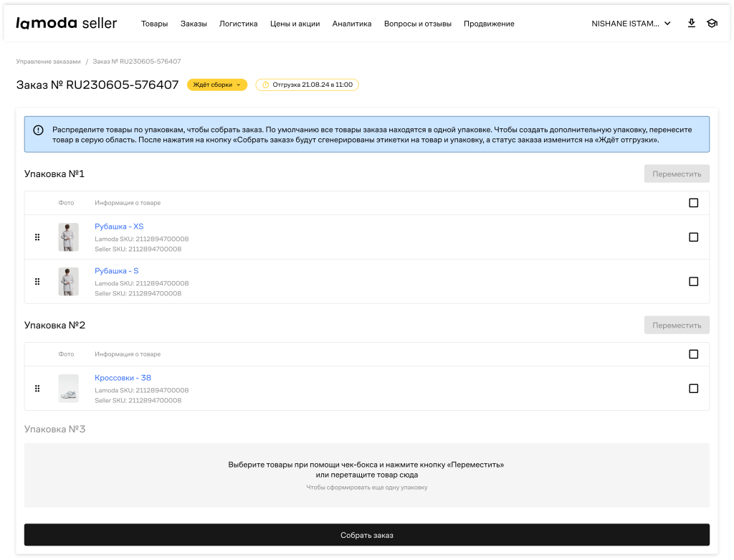Viewport: 734px width, 560px height.
Task: Click the Рубашка - S product thumbnail
Action: point(68,282)
